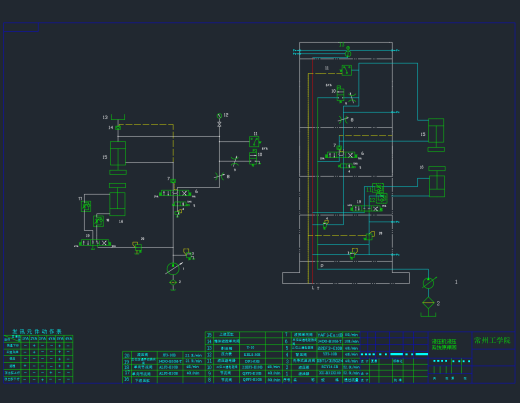Click the red vertical line in manifold block
The image size is (520, 403).
pyautogui.click(x=312, y=171)
